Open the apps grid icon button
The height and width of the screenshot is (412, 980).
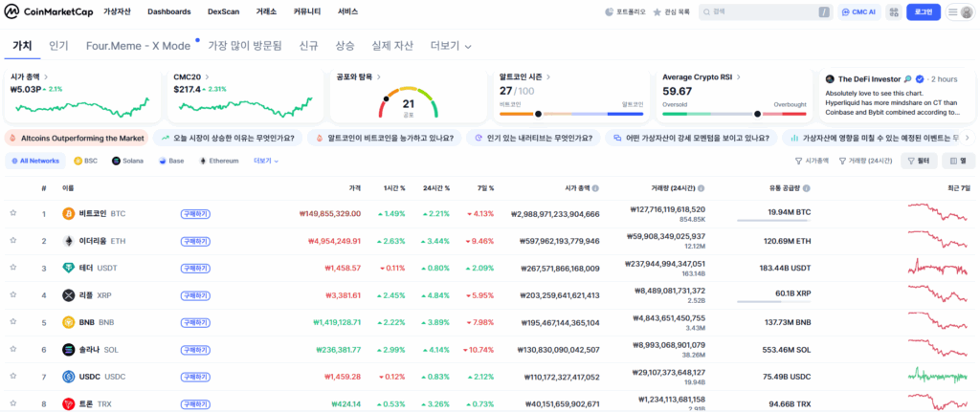click(893, 11)
